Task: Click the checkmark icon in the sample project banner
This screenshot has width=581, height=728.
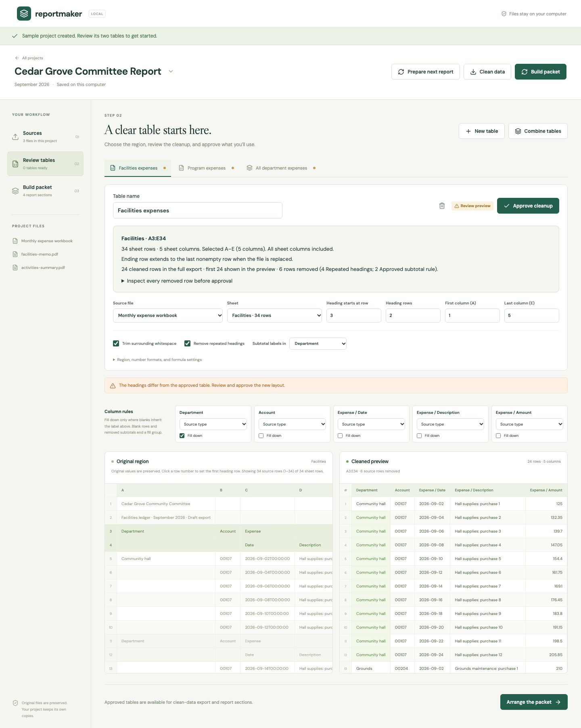Action: pos(15,36)
